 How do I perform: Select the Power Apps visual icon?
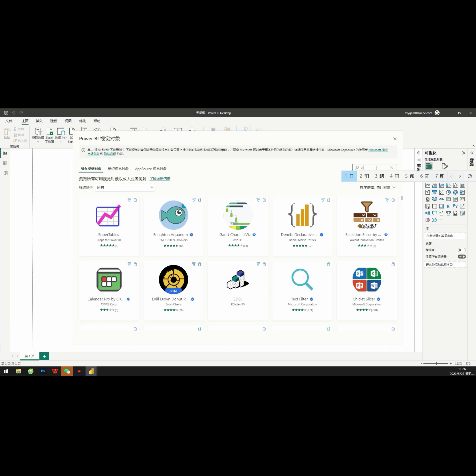(428, 220)
